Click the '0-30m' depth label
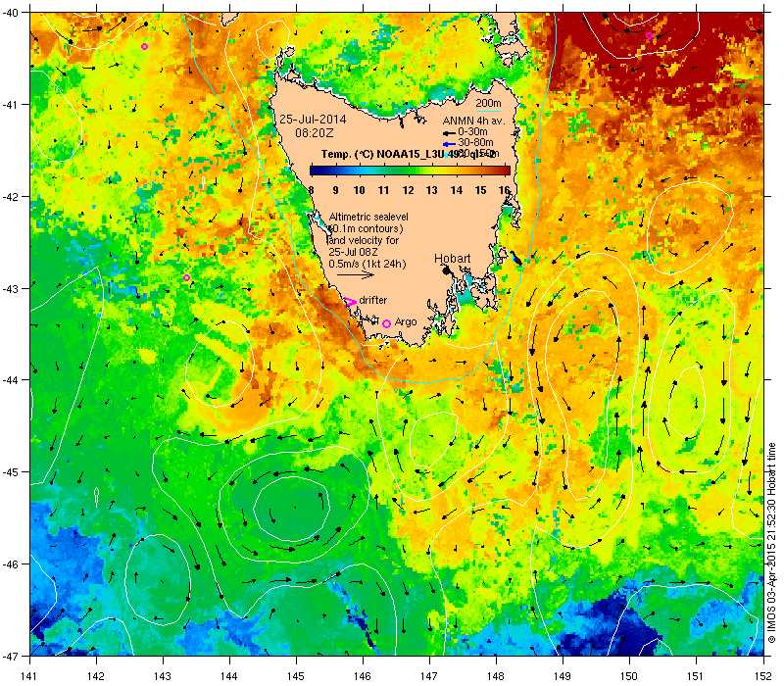The image size is (784, 686). (x=472, y=131)
